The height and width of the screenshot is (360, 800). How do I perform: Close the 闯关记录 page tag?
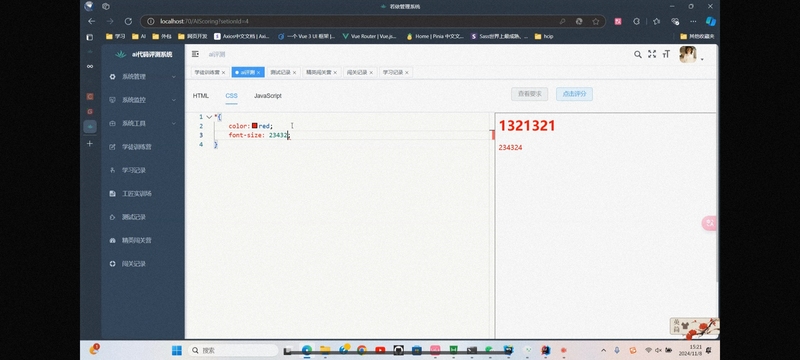click(371, 72)
